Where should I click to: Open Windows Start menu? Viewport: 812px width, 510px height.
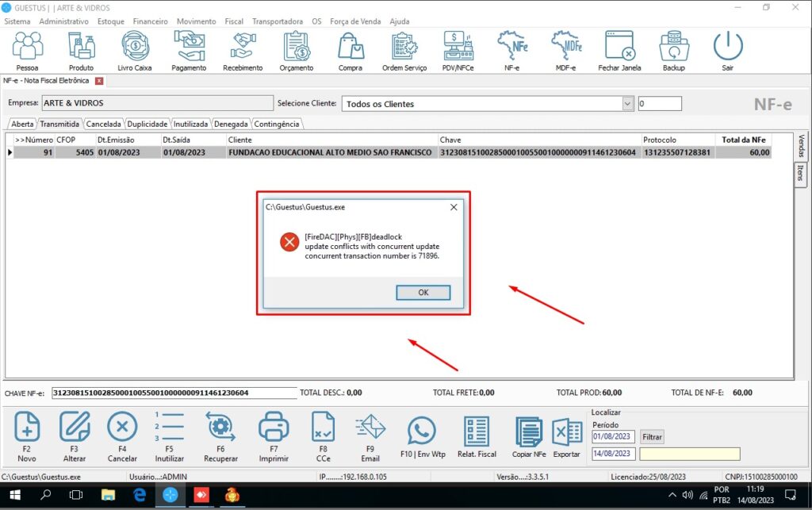coord(14,495)
